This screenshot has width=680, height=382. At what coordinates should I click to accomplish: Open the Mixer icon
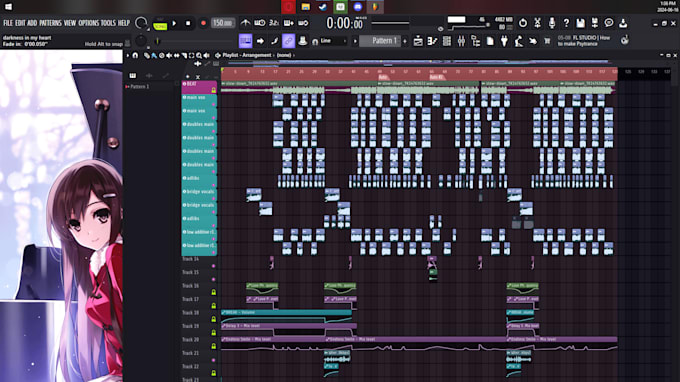click(461, 41)
